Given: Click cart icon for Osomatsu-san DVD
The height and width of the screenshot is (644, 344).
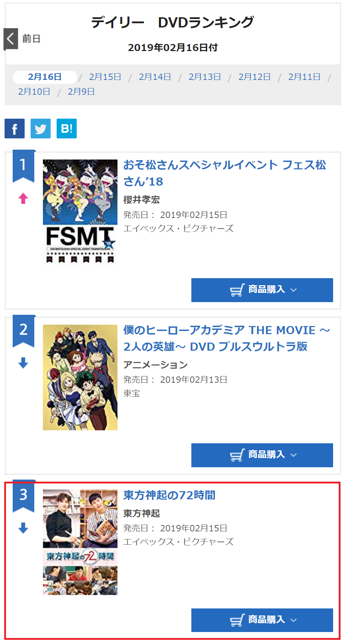Looking at the screenshot, I should pos(237,290).
